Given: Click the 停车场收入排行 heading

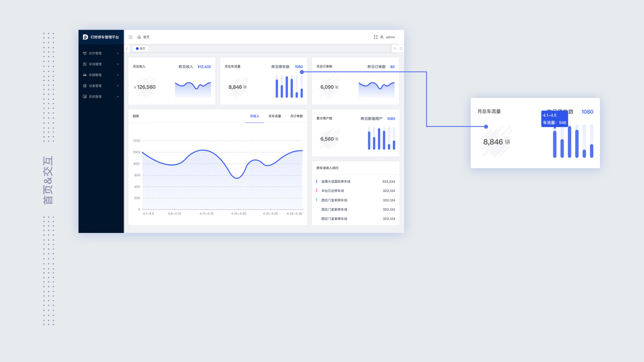Looking at the screenshot, I should tap(327, 168).
